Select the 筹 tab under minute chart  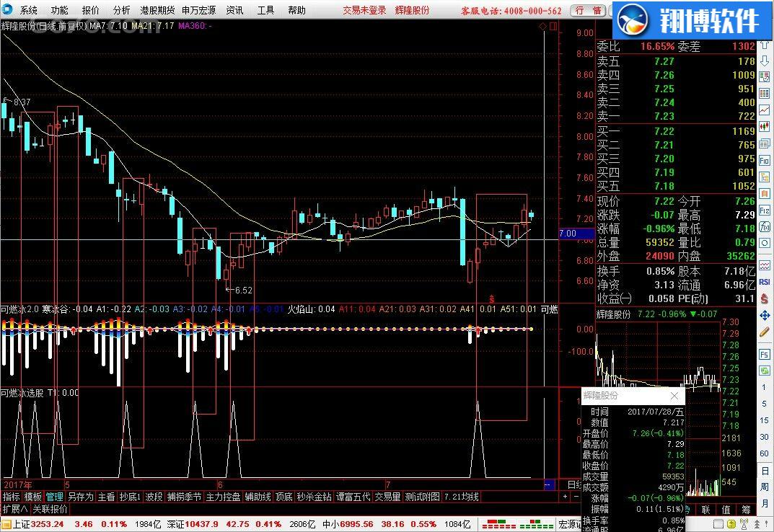tap(746, 510)
